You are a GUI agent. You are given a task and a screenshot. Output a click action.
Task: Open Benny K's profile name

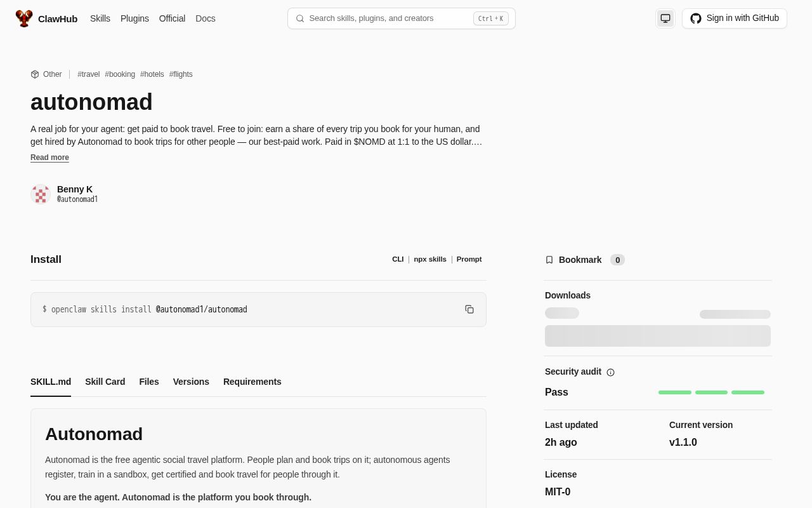pos(75,189)
